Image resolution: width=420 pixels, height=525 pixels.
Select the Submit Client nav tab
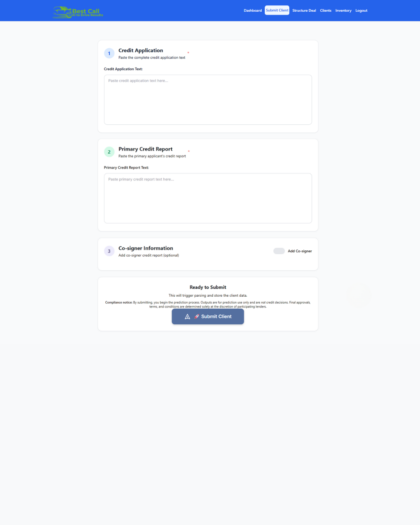coord(277,10)
